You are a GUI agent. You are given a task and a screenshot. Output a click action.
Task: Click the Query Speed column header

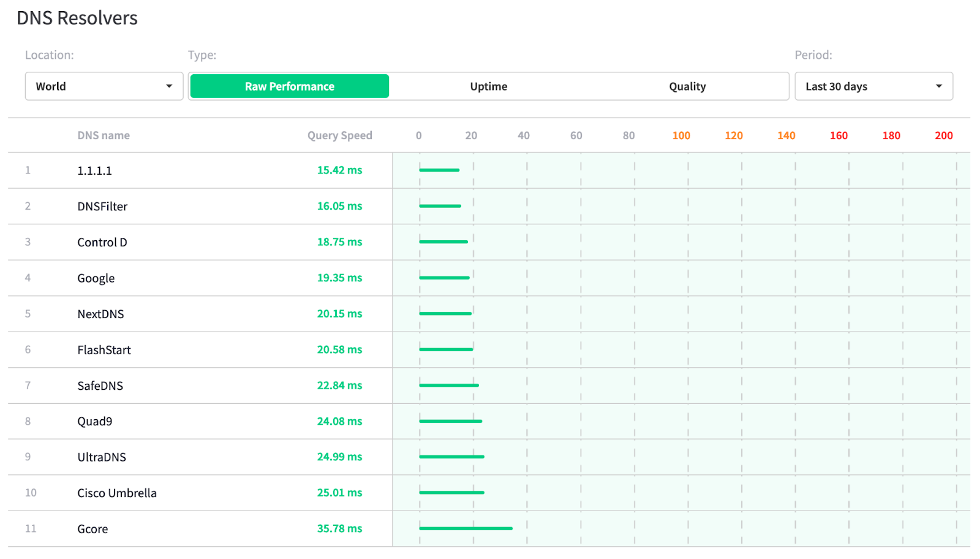[340, 135]
